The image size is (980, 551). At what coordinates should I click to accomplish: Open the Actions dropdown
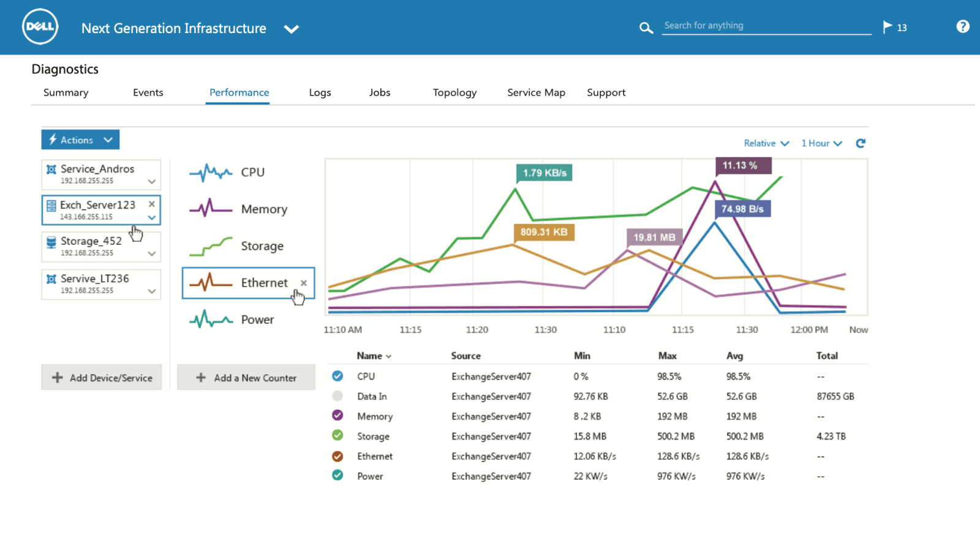pos(80,140)
